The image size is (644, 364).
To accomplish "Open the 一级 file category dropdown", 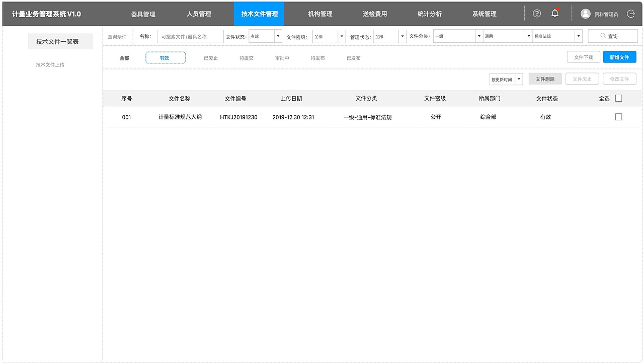I will click(458, 36).
